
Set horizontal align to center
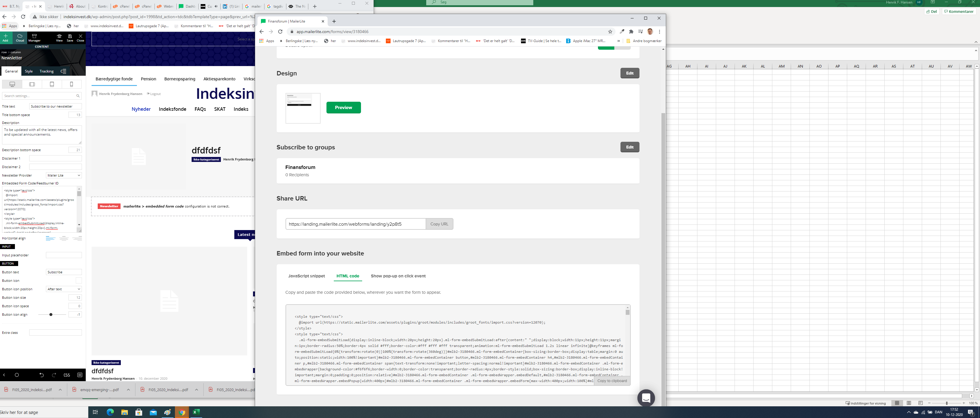pyautogui.click(x=64, y=238)
